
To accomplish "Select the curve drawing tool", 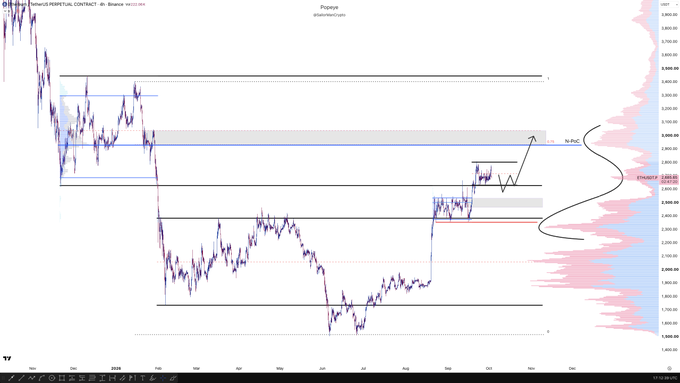I will 42,378.
